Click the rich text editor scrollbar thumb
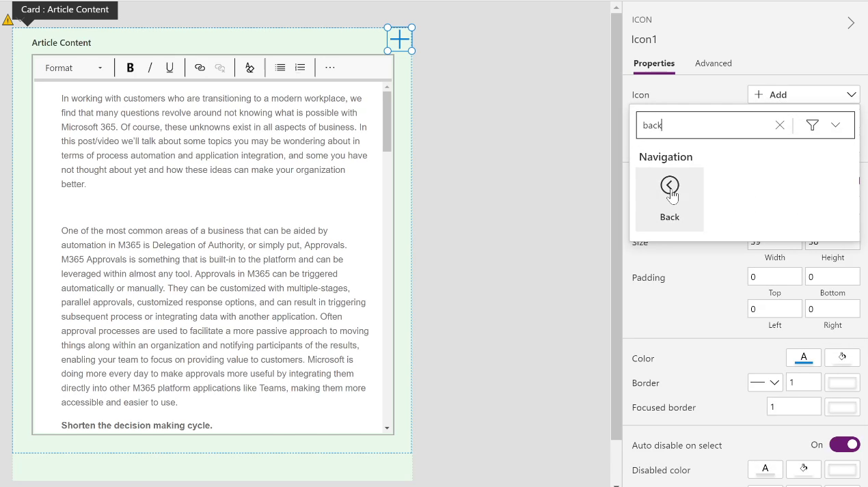 coord(387,122)
